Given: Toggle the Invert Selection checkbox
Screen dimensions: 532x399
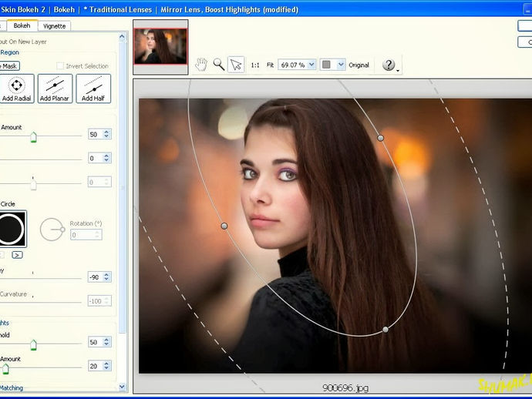Looking at the screenshot, I should point(60,65).
